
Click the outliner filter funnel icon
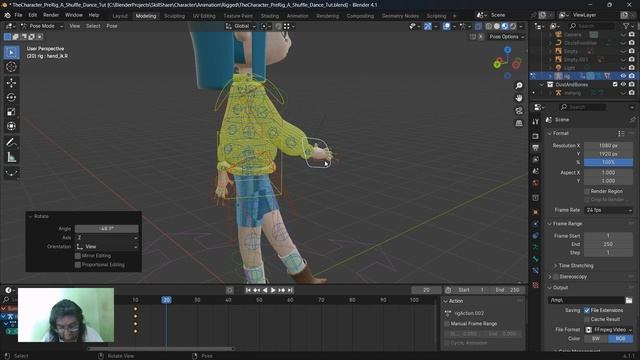click(x=626, y=26)
